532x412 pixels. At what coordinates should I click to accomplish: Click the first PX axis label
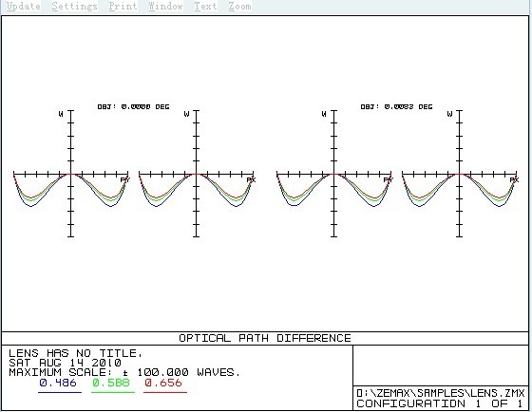click(251, 179)
